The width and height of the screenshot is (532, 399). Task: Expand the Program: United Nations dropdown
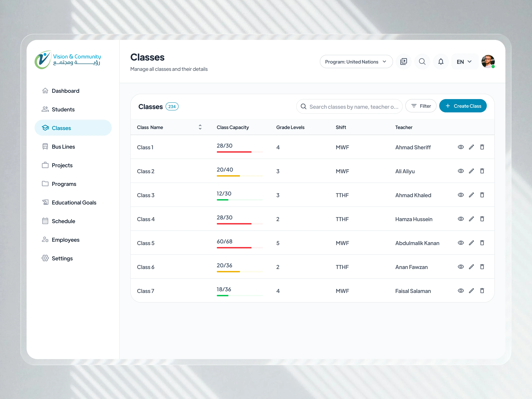click(356, 62)
